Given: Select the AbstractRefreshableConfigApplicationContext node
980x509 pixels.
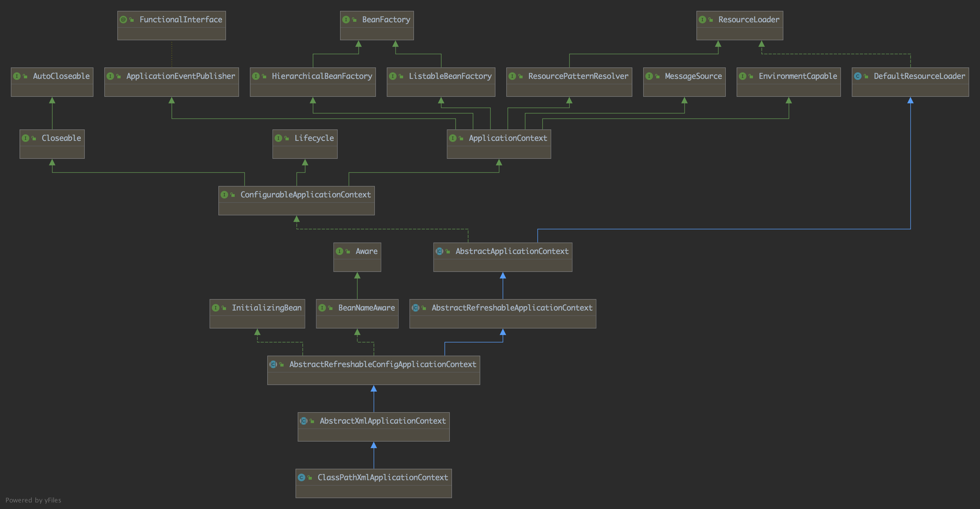Looking at the screenshot, I should coord(382,364).
